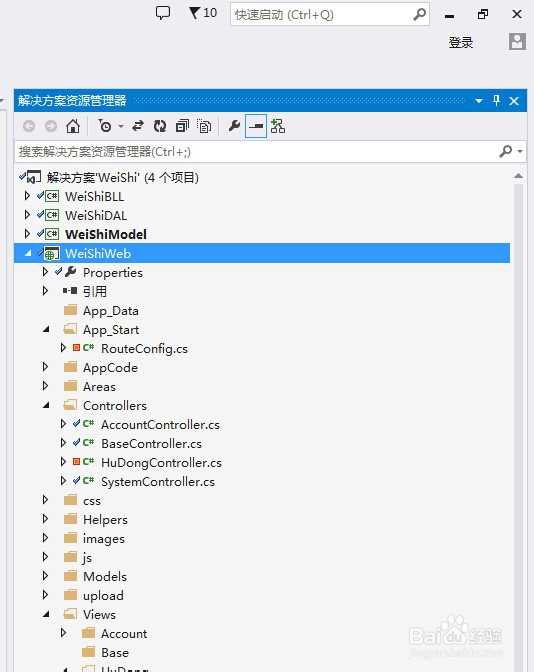534x672 pixels.
Task: Select the Base folder under Views
Action: (115, 653)
